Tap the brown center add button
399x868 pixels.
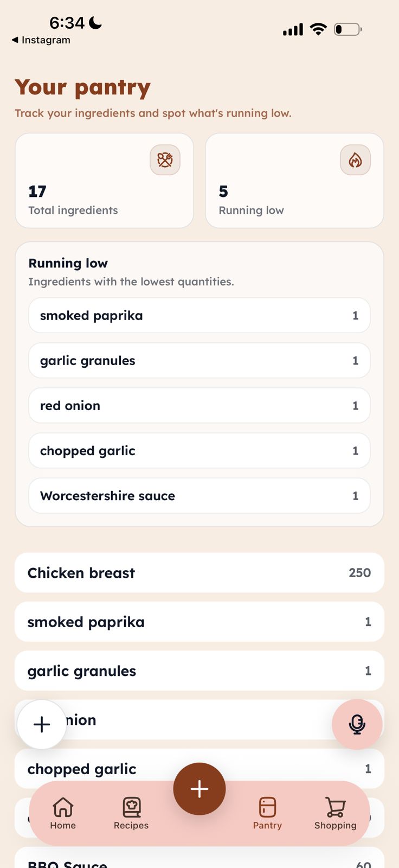(200, 789)
